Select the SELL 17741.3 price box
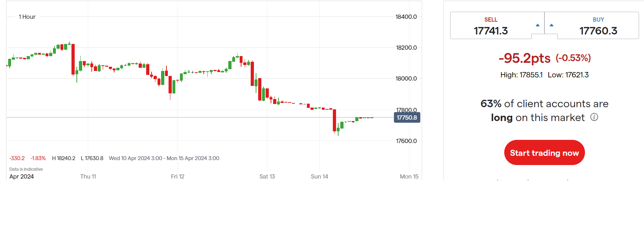The image size is (644, 230). [x=491, y=26]
